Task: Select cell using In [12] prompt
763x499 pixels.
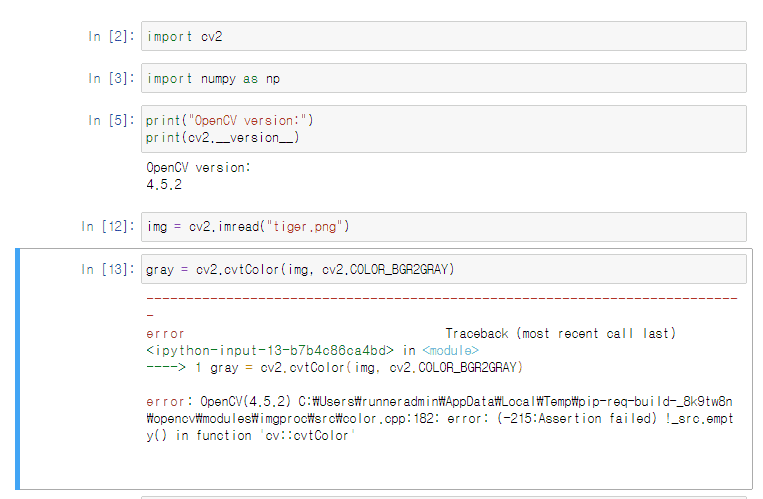Action: (108, 226)
